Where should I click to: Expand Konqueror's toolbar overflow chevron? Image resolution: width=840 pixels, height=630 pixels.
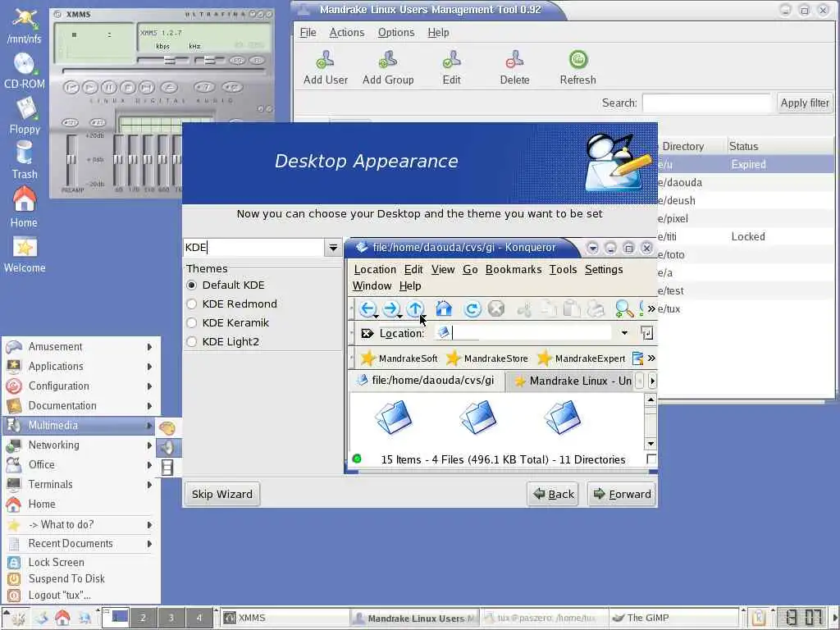click(651, 308)
